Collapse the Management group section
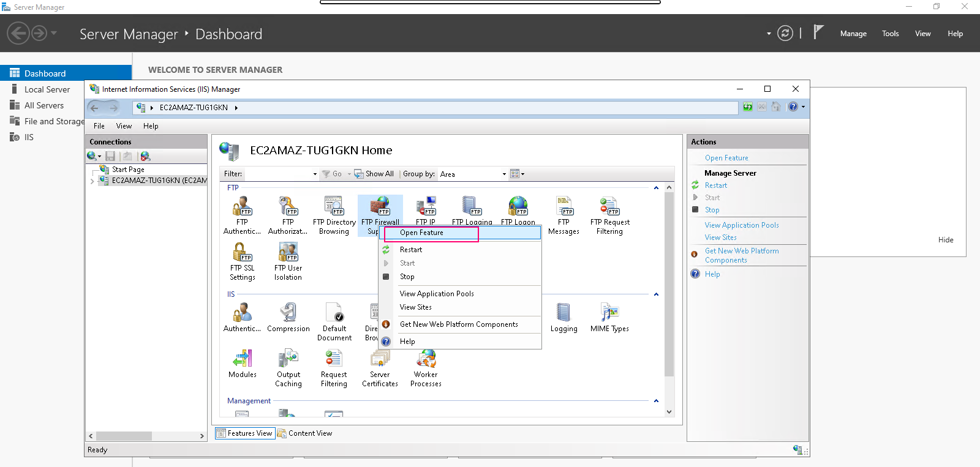This screenshot has height=467, width=980. point(656,401)
